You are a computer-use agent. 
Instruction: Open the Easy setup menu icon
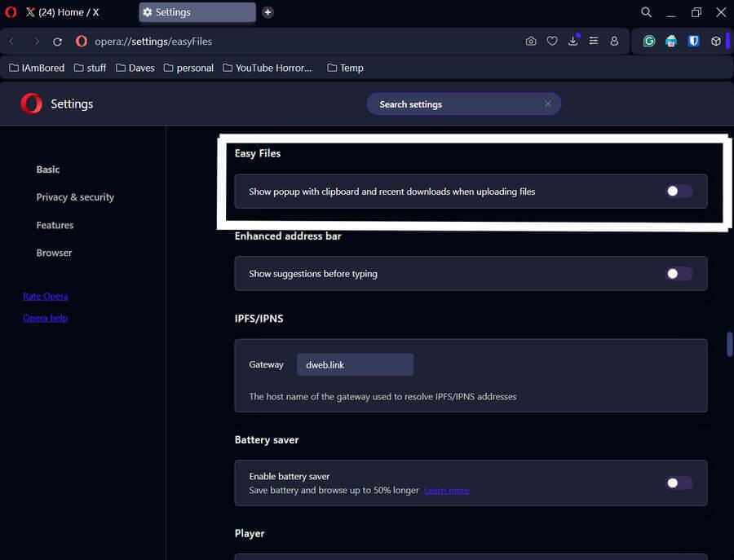tap(594, 42)
